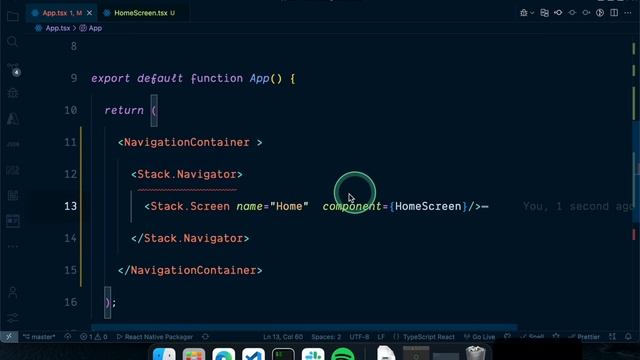Click closing Stack.Navigator tag on line 14
The image size is (640, 360).
[190, 238]
